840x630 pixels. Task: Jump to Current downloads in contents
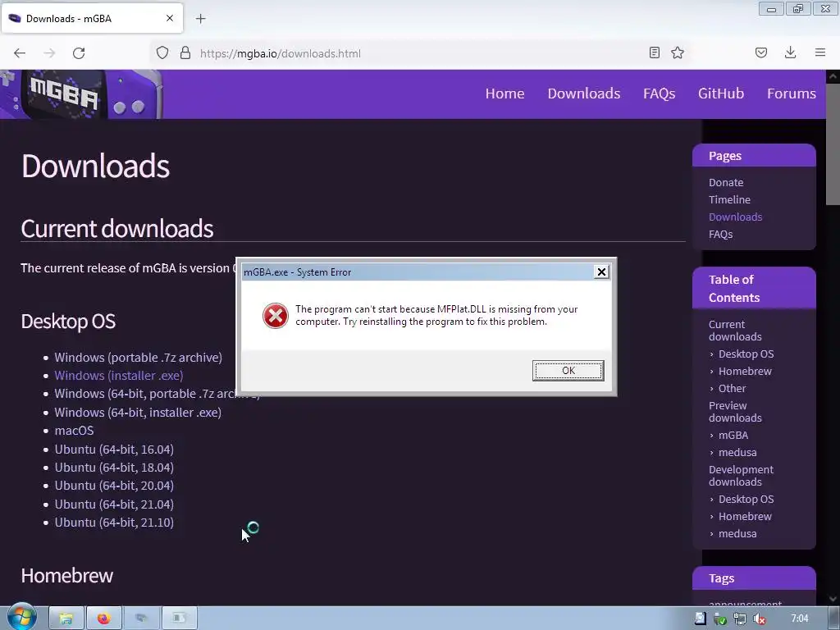click(x=735, y=331)
